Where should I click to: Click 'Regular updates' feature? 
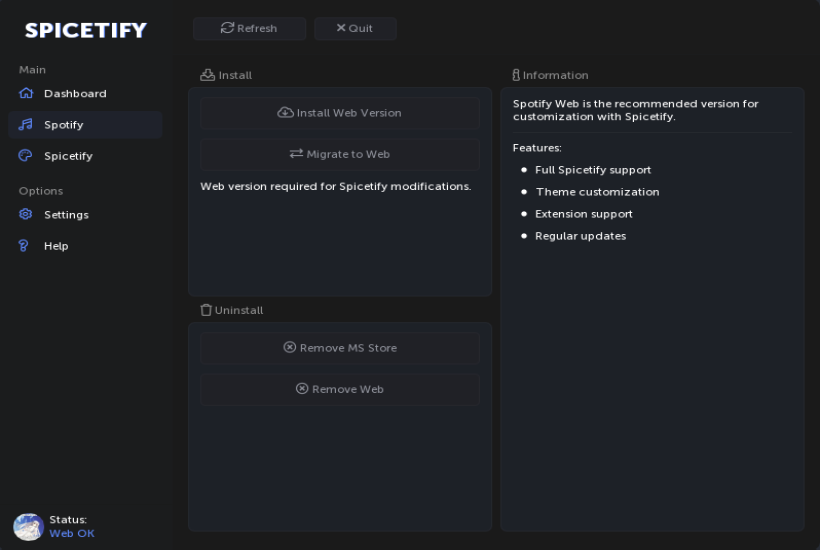(580, 236)
